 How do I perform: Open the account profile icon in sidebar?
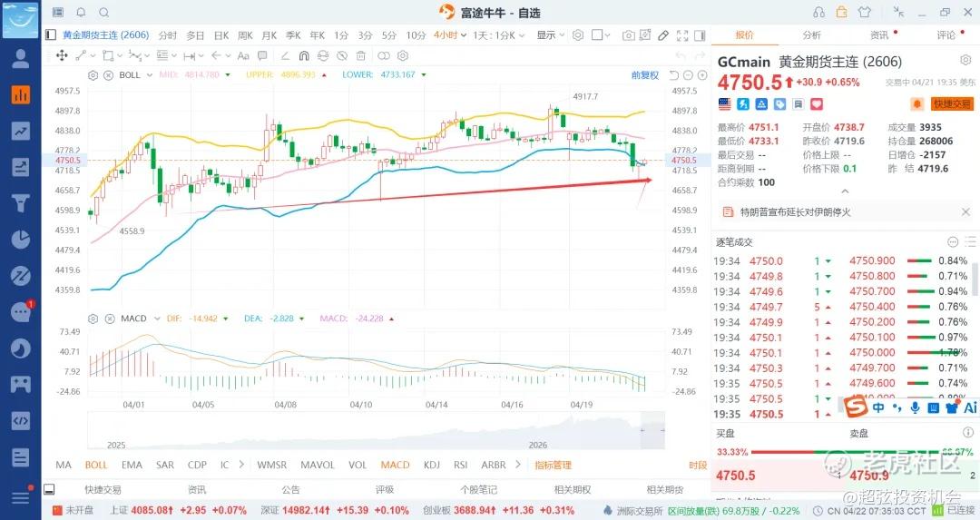[21, 59]
